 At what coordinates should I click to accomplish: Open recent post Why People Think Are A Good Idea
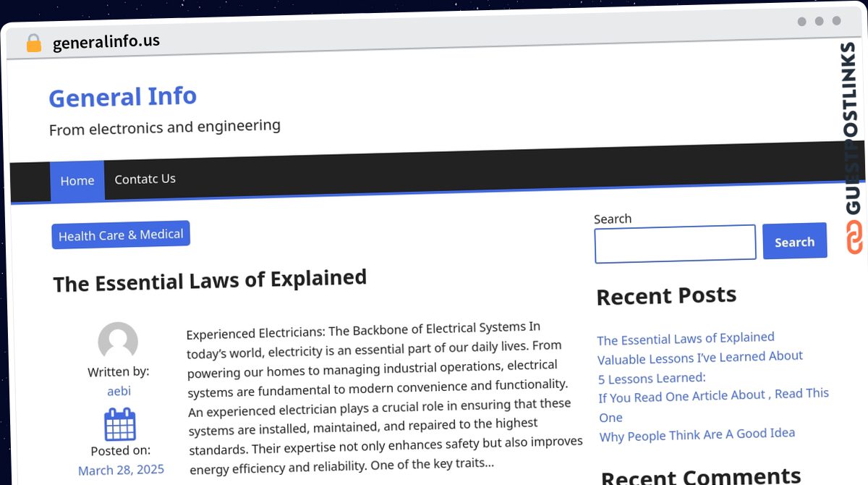(697, 435)
